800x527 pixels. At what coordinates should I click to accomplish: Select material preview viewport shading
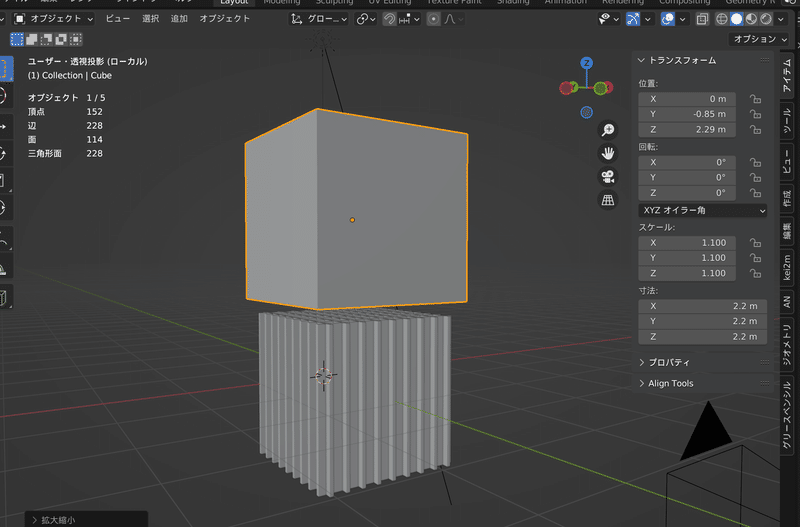(x=751, y=19)
